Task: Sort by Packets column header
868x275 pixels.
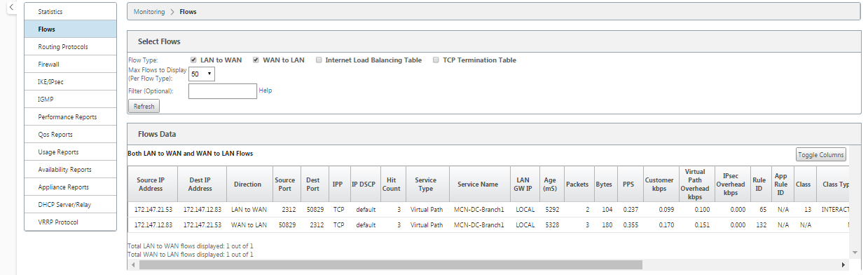Action: [x=578, y=185]
